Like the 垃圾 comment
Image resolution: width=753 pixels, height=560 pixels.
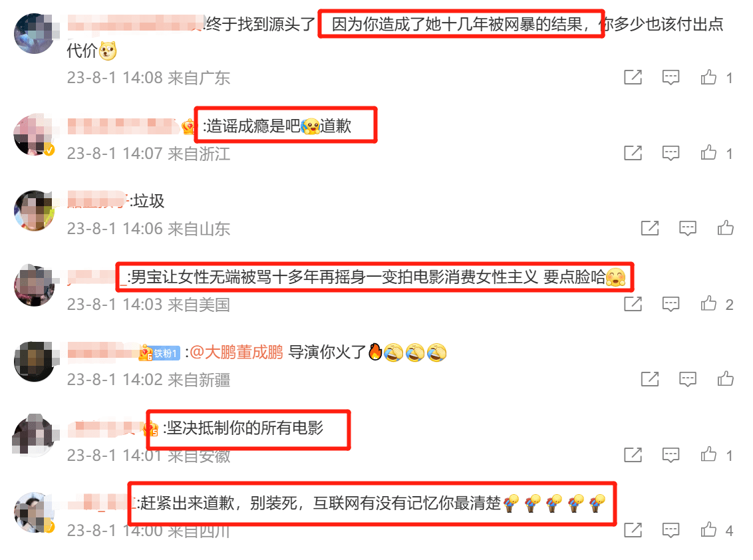[x=726, y=227]
